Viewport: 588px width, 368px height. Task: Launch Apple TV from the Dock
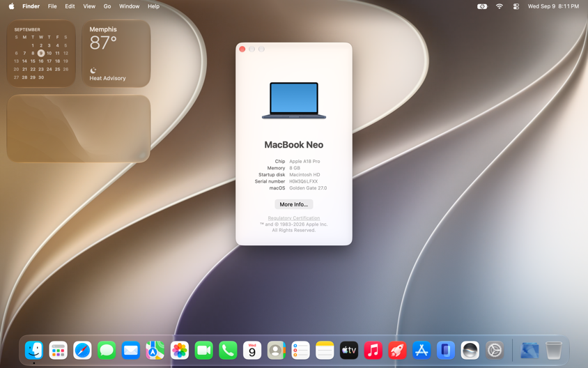pyautogui.click(x=349, y=351)
